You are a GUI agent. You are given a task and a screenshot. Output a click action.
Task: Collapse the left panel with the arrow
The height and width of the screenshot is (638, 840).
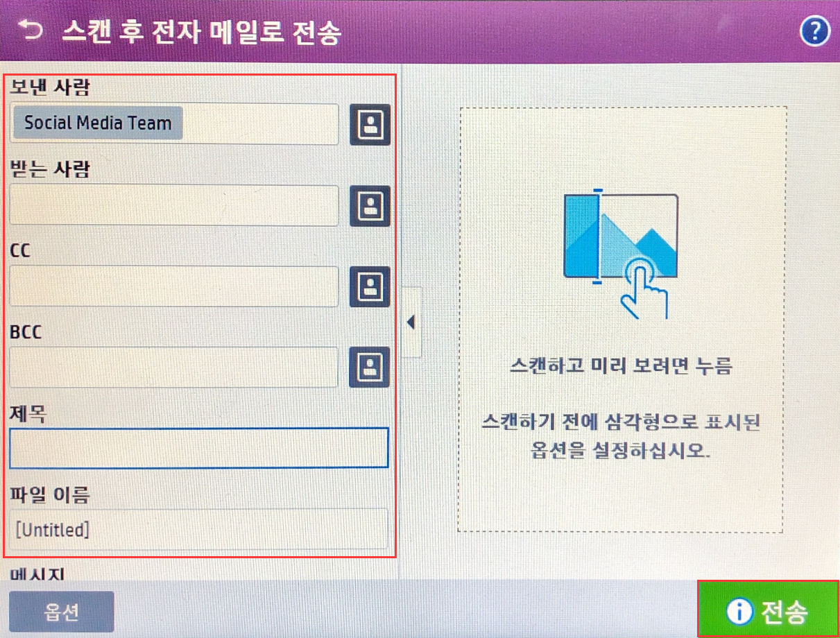coord(411,322)
